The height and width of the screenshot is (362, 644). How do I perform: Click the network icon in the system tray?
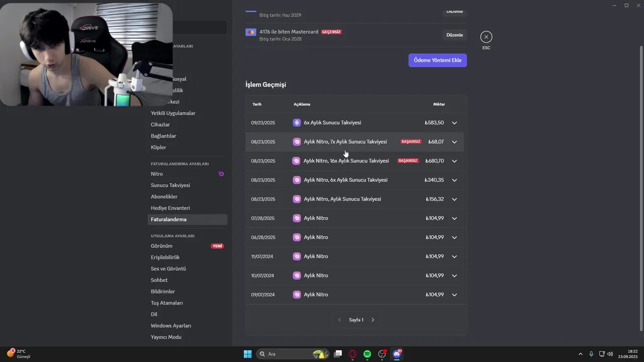tap(602, 354)
